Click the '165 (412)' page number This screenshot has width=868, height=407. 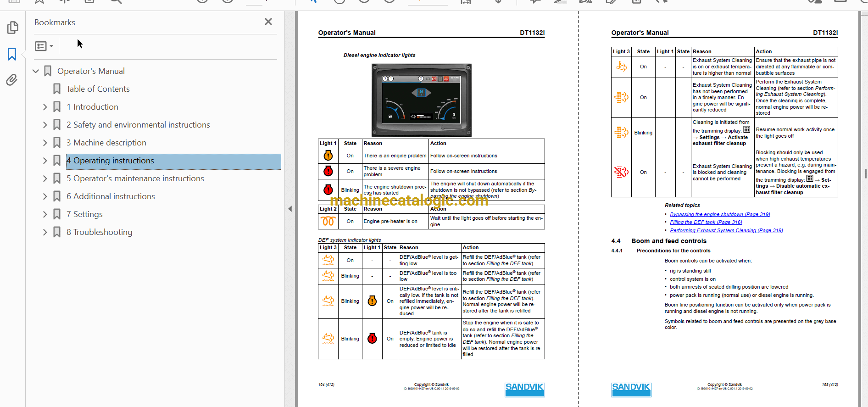[x=830, y=385]
